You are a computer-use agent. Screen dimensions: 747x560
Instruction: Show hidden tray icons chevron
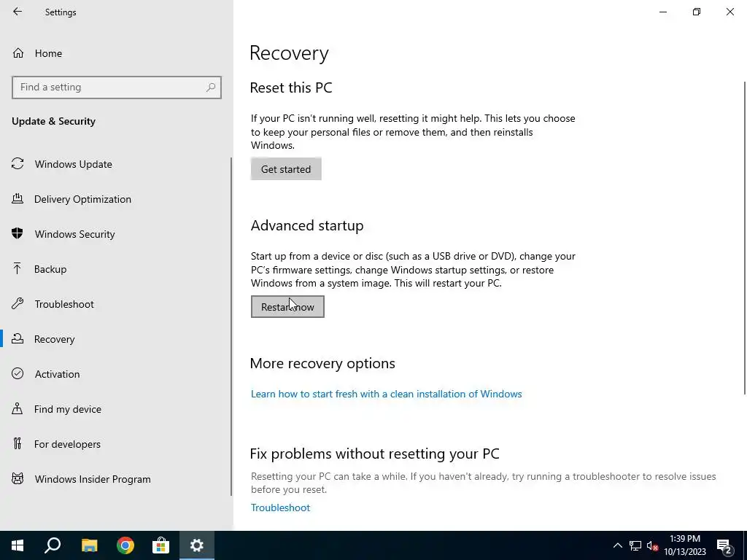[617, 545]
